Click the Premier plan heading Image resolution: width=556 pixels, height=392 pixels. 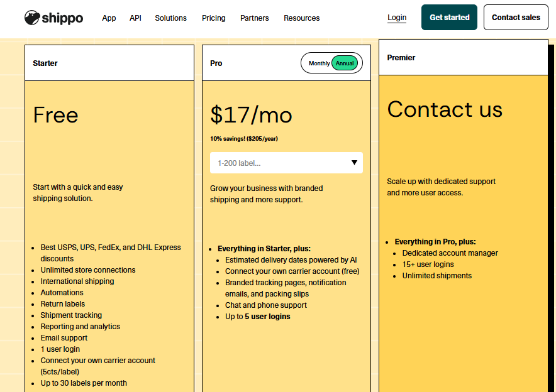tap(401, 58)
